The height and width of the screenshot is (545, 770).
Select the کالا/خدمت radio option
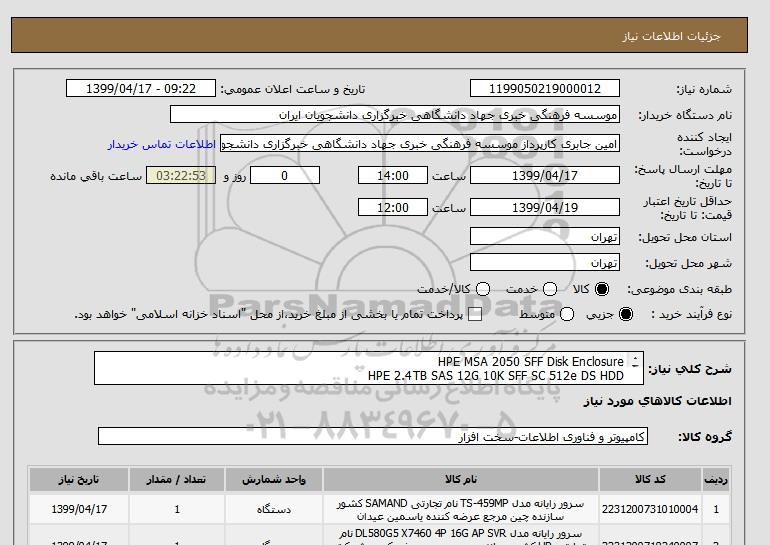[x=483, y=289]
